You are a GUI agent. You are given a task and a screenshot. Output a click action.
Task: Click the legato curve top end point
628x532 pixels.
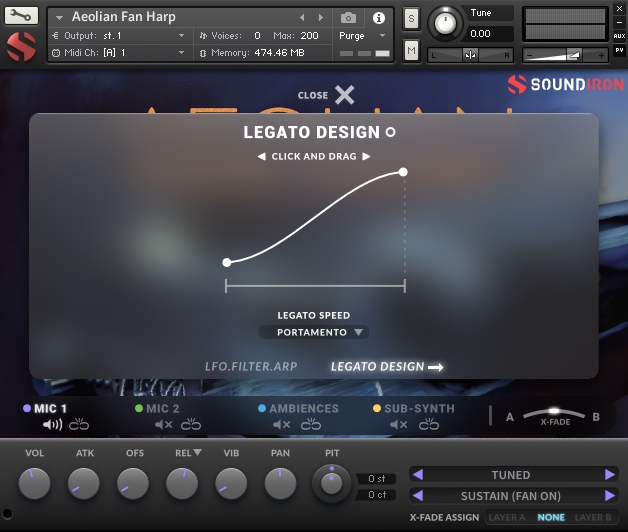(x=403, y=172)
